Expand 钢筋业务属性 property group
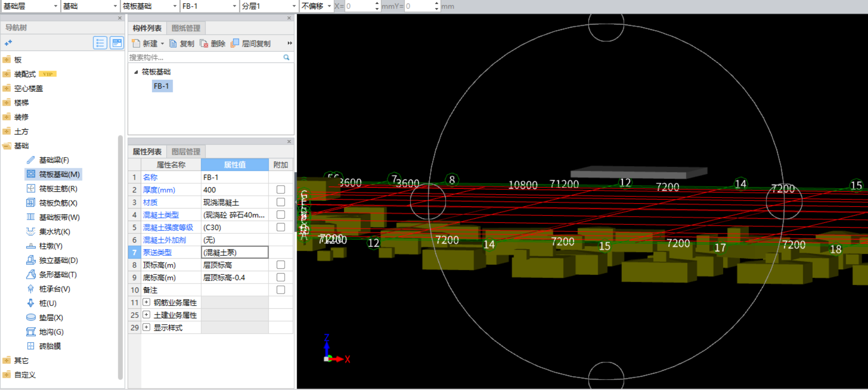Image resolution: width=868 pixels, height=390 pixels. 146,302
